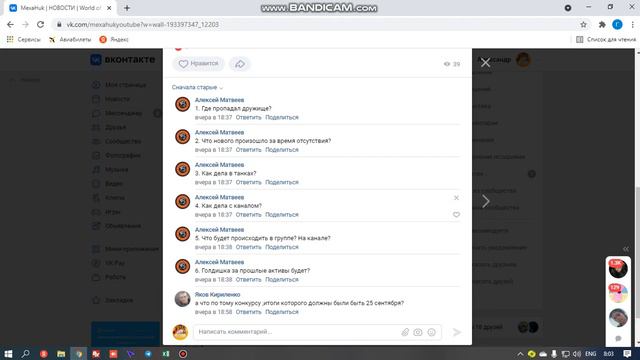Reply to comment 'Где пропадал дружище?'
The image size is (640, 360).
[248, 117]
